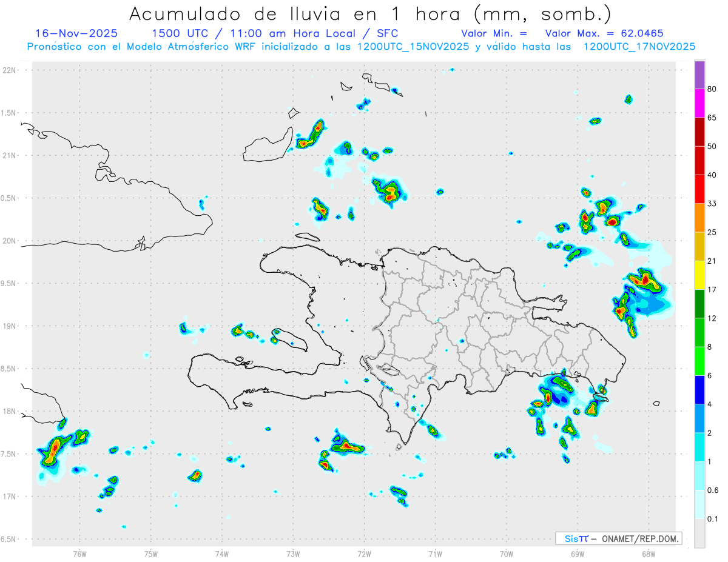Pick the dark green swatch between 12 and 17

coord(699,304)
